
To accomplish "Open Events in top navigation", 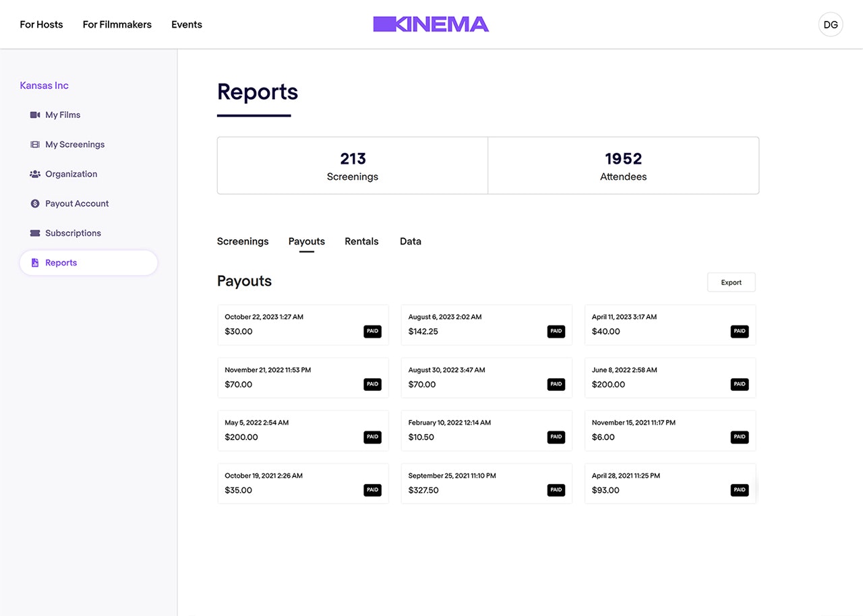I will pos(187,24).
